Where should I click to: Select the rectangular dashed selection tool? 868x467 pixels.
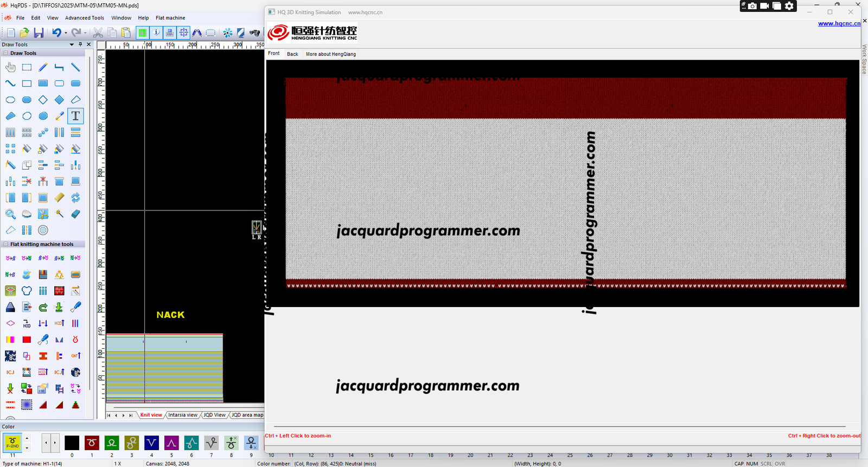pyautogui.click(x=27, y=67)
